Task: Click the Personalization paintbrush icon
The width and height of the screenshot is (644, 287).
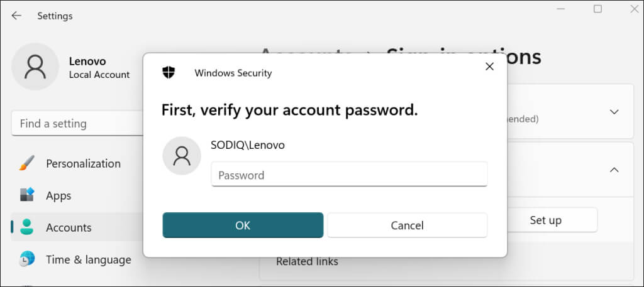Action: 27,163
